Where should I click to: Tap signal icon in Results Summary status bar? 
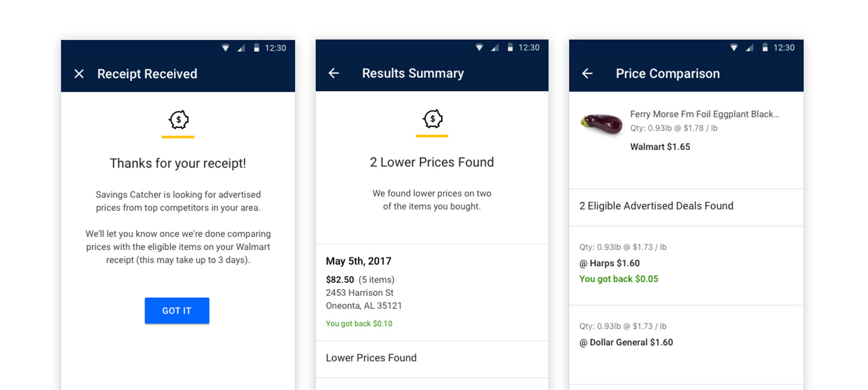495,48
